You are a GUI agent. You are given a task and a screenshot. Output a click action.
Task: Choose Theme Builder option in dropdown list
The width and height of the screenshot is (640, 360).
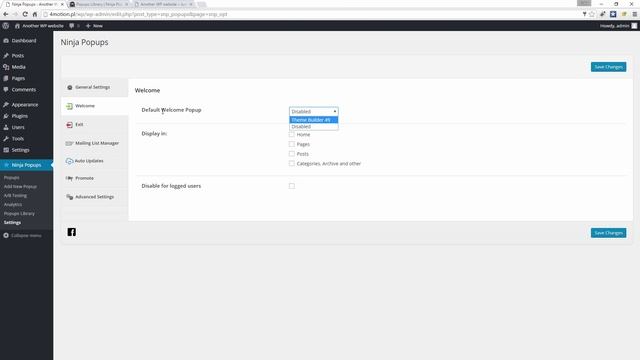click(313, 120)
